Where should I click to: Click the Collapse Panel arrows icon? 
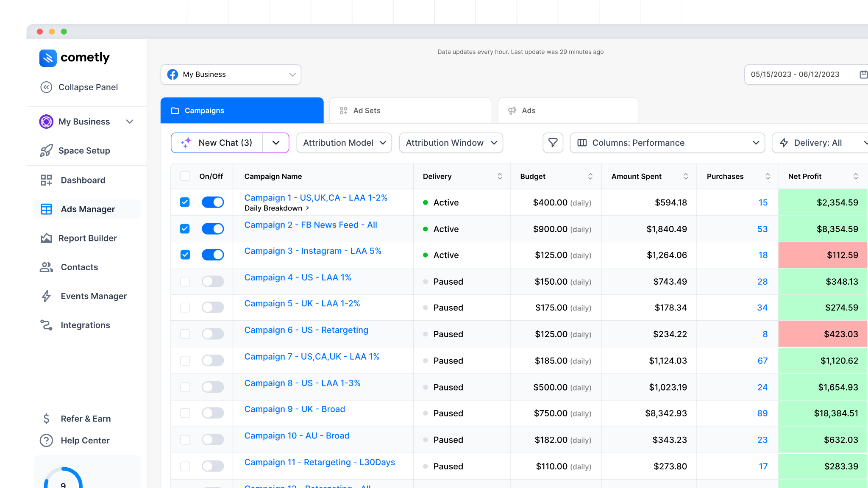coord(46,87)
